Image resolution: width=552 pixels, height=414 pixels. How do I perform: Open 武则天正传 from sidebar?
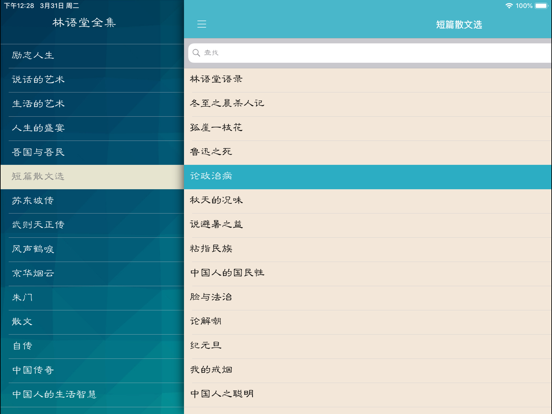click(92, 225)
